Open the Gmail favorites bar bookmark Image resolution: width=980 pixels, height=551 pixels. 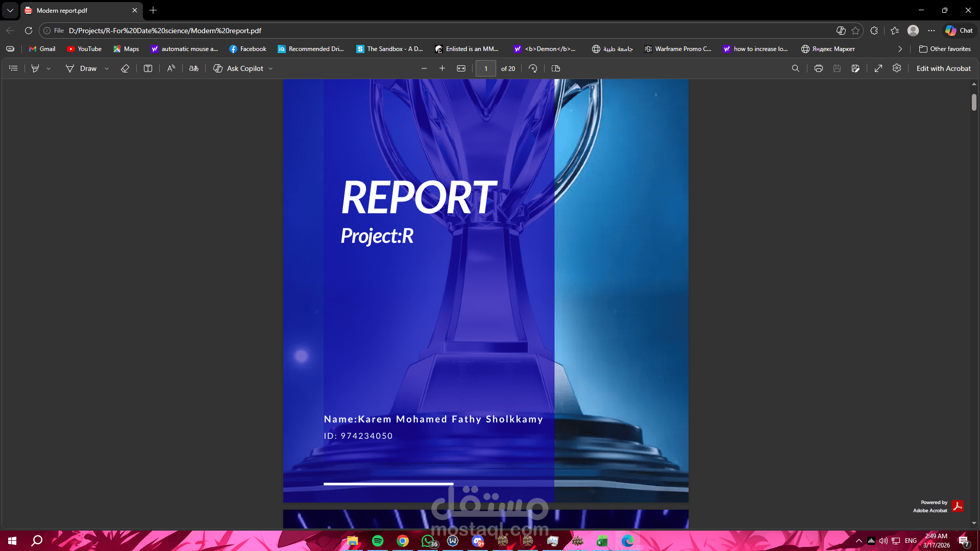coord(42,48)
